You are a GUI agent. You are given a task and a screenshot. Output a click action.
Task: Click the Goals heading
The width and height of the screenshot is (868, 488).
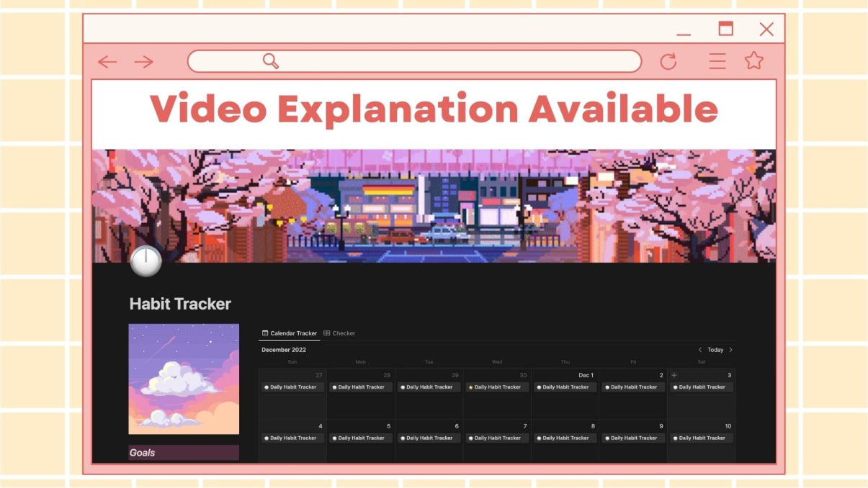tap(142, 453)
